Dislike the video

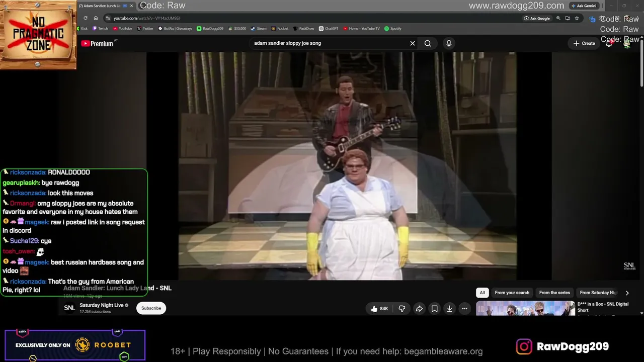402,309
